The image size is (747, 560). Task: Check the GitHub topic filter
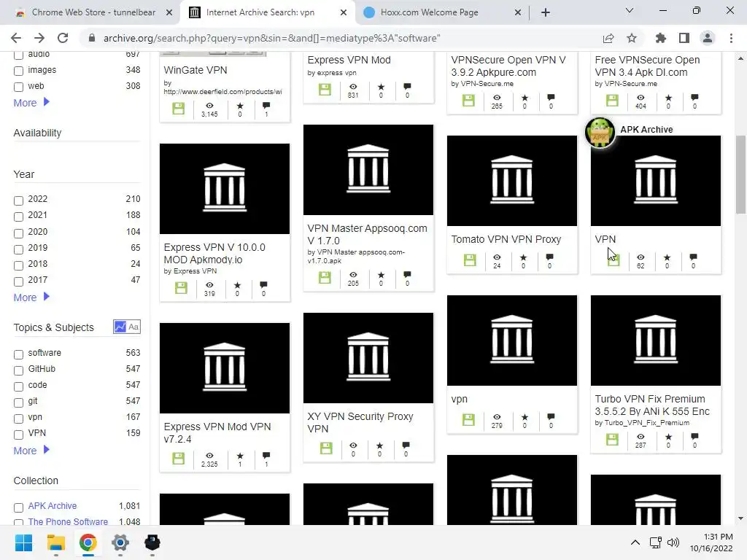point(18,370)
